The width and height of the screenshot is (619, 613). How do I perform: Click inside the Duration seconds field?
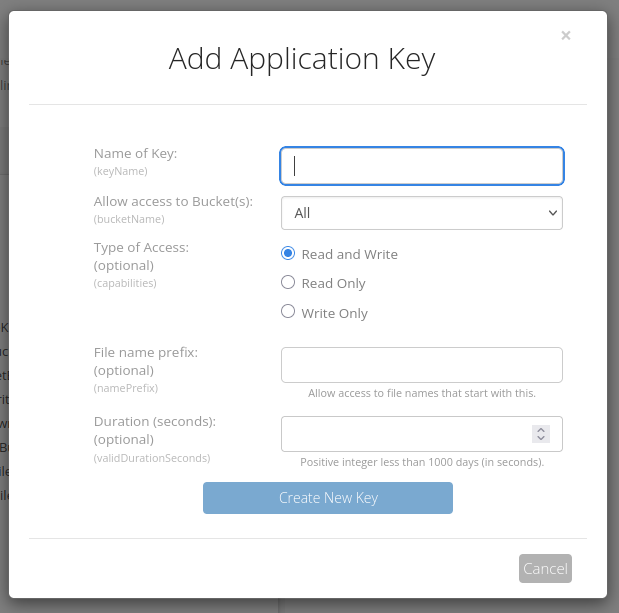(405, 434)
